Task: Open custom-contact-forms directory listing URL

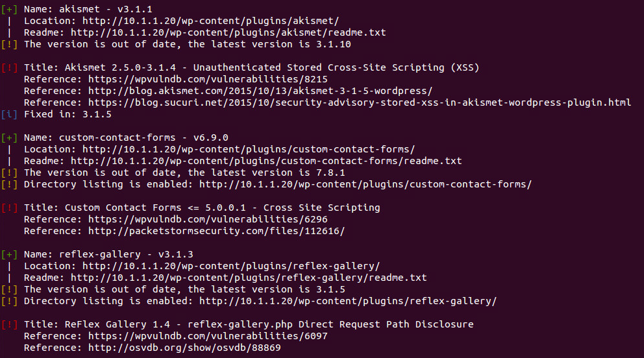Action: 365,185
